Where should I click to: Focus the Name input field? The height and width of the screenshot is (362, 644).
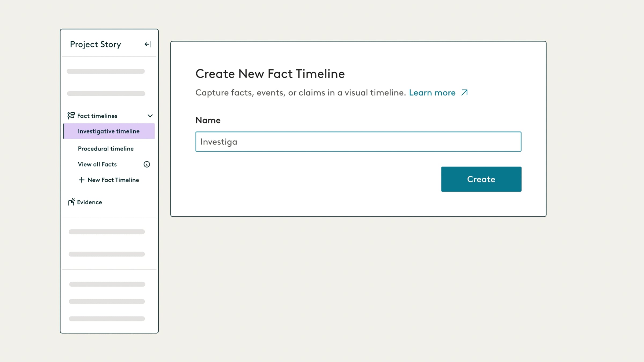coord(358,142)
